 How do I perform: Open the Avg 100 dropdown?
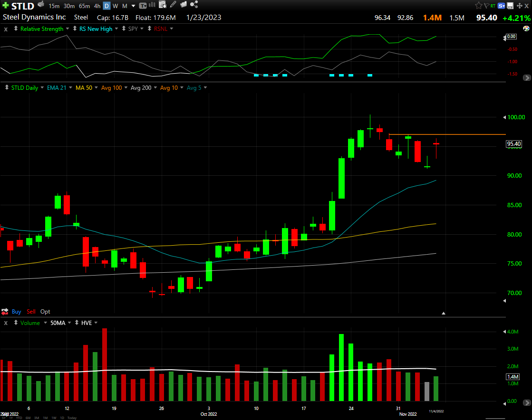pyautogui.click(x=126, y=88)
